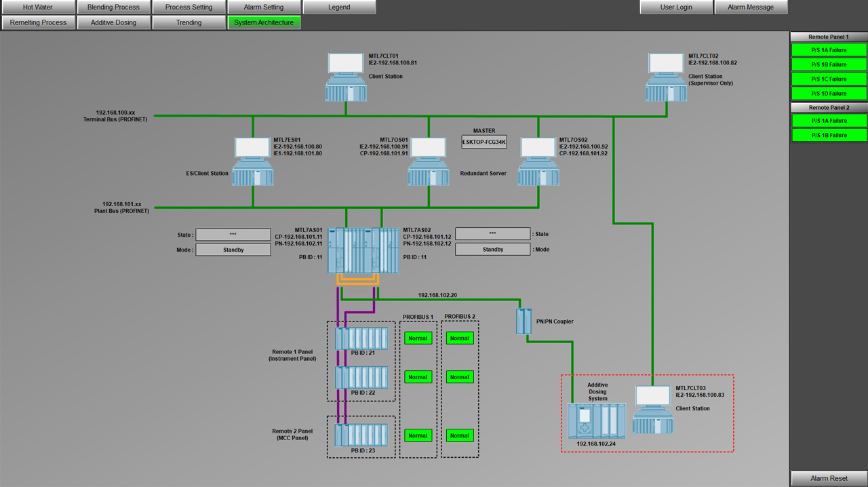
Task: Select the PN/PN Coupler device icon
Action: tap(524, 321)
